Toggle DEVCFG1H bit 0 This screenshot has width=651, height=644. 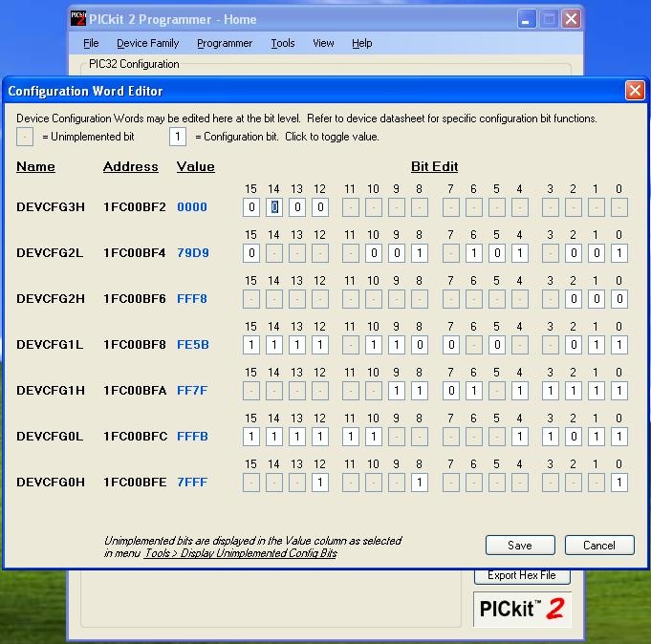tap(619, 391)
